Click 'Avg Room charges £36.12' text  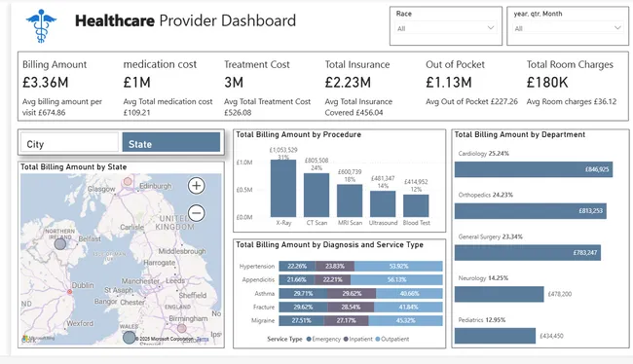click(x=572, y=101)
